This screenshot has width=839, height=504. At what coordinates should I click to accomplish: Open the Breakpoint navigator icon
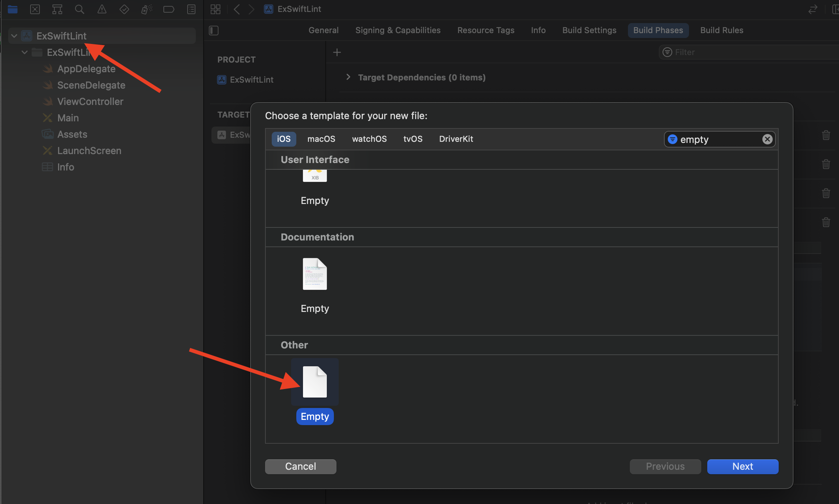click(x=169, y=9)
